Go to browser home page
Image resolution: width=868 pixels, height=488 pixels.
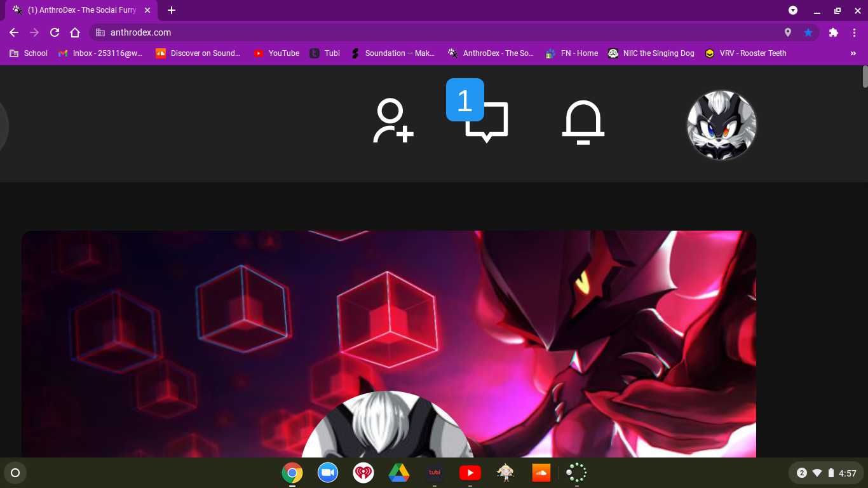tap(75, 32)
